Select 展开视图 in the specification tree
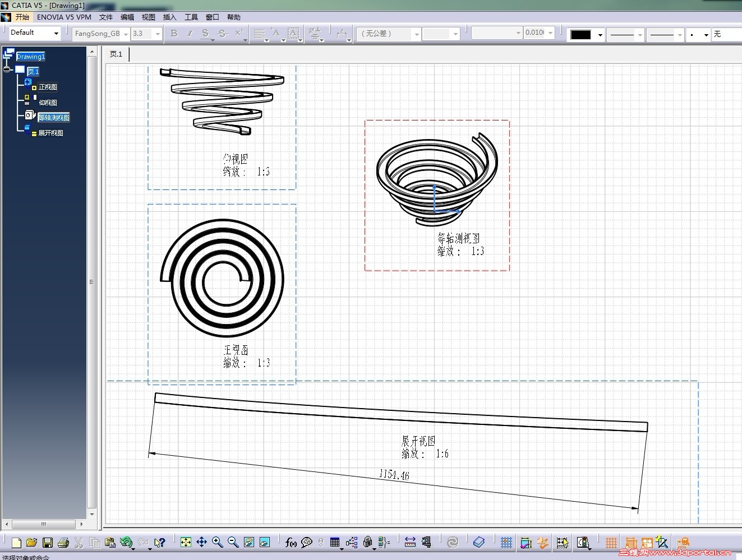The width and height of the screenshot is (742, 560). tap(50, 133)
